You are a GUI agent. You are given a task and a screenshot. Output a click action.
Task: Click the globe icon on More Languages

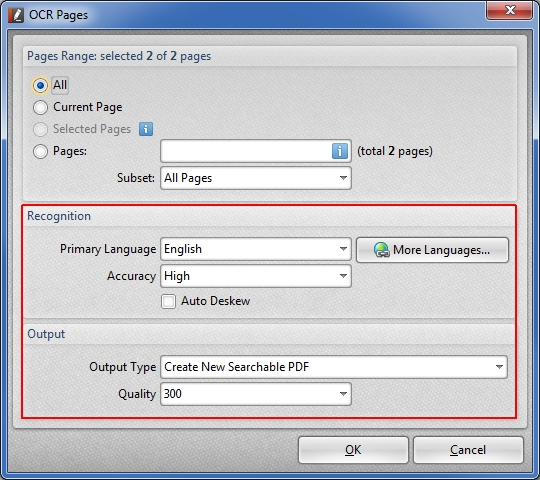pos(382,250)
